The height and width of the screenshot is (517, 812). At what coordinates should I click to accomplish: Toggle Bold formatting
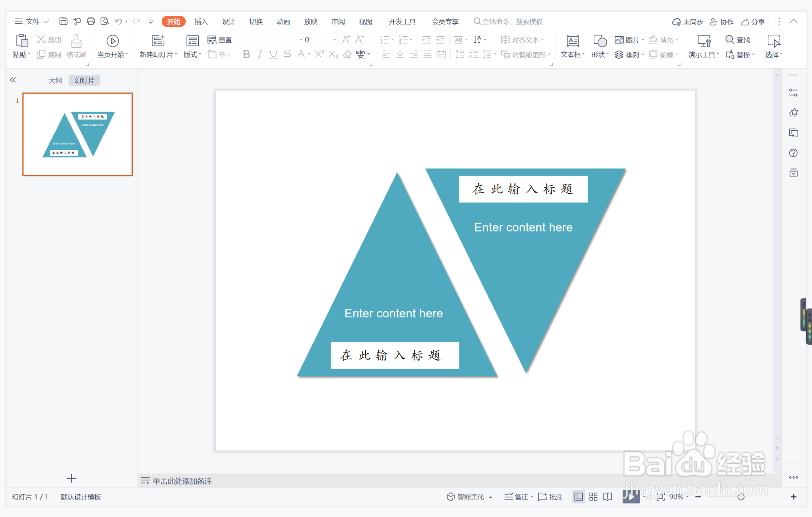(x=246, y=54)
